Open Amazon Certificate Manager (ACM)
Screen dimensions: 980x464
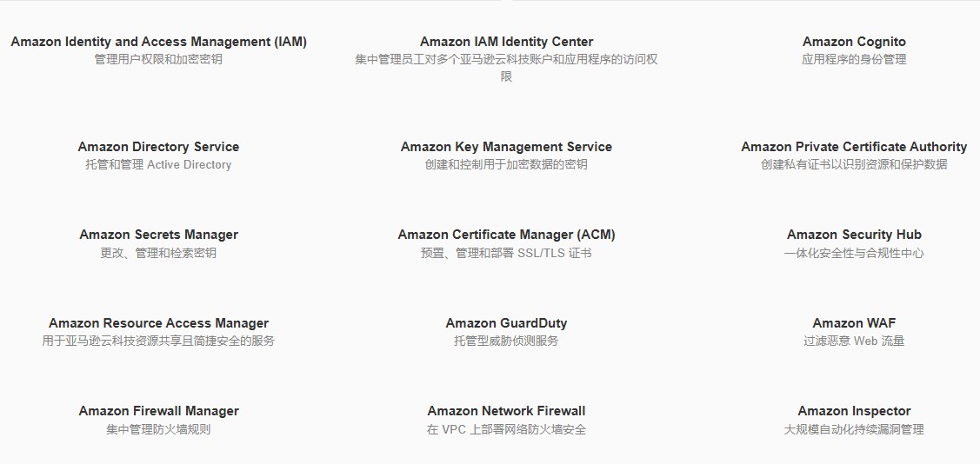coord(506,235)
